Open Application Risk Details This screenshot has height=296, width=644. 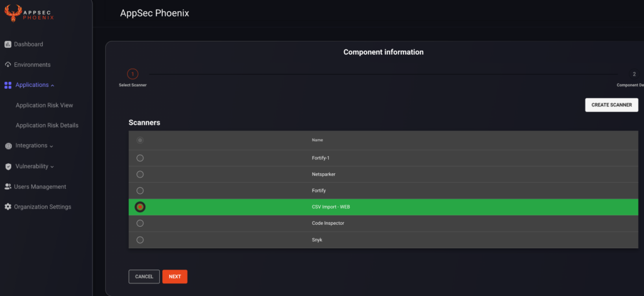coord(47,125)
